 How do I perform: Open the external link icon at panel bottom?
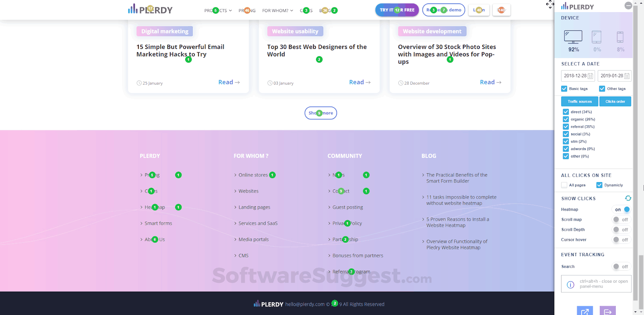tap(585, 311)
